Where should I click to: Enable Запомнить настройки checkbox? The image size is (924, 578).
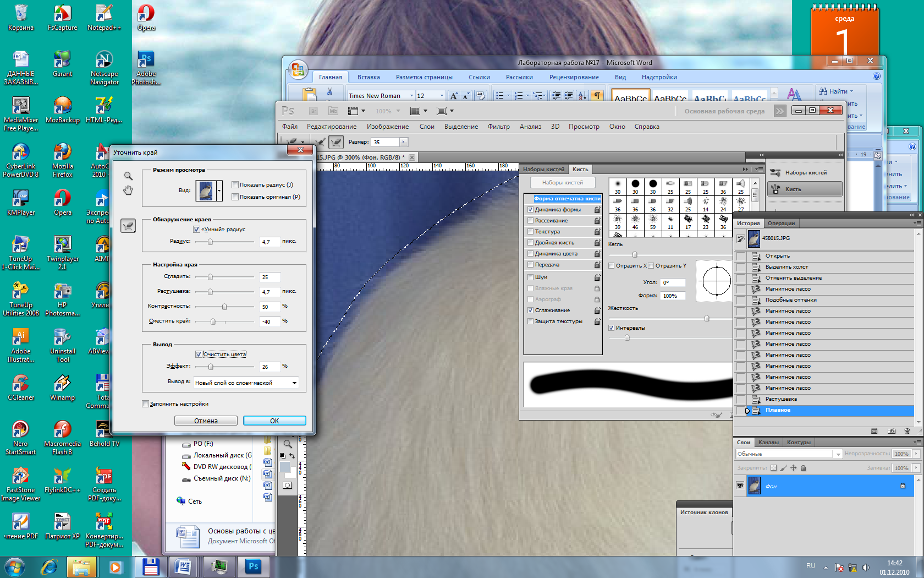pyautogui.click(x=145, y=404)
